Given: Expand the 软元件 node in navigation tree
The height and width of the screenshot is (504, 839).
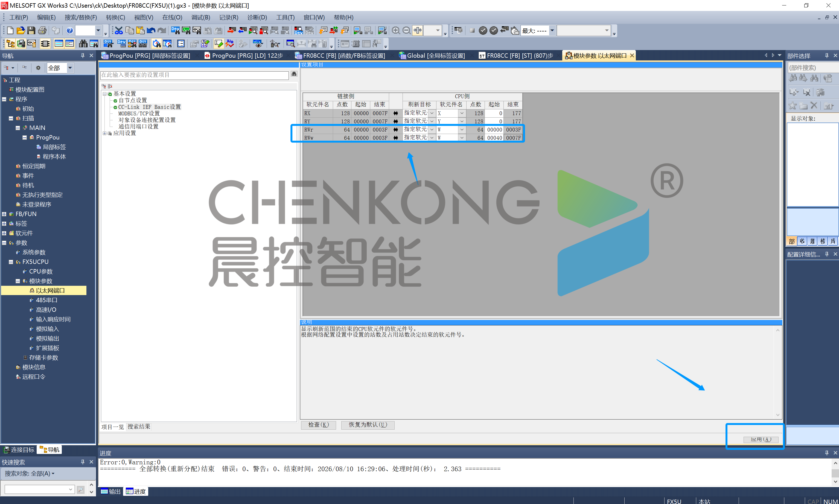Looking at the screenshot, I should coord(4,233).
